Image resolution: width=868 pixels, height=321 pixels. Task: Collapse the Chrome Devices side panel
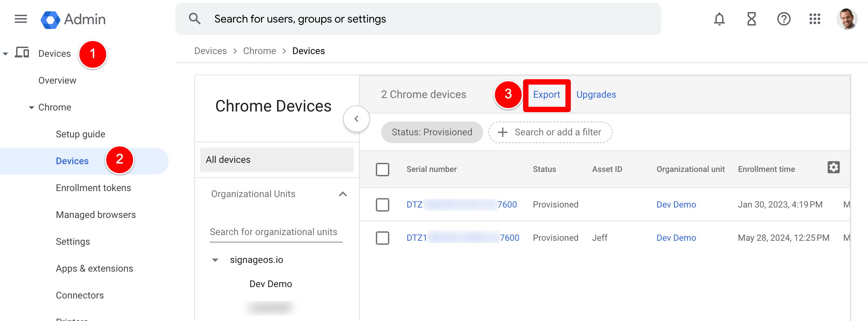(356, 119)
